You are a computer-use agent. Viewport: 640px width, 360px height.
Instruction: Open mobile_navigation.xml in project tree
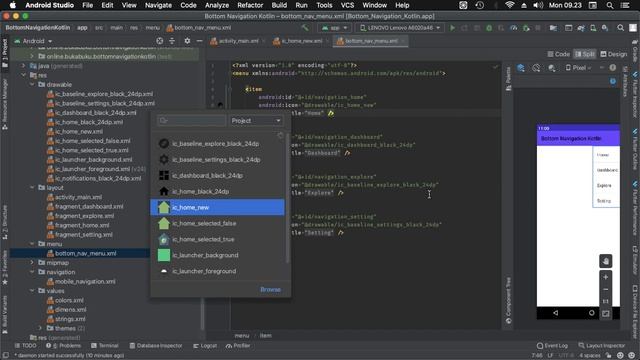(x=81, y=282)
